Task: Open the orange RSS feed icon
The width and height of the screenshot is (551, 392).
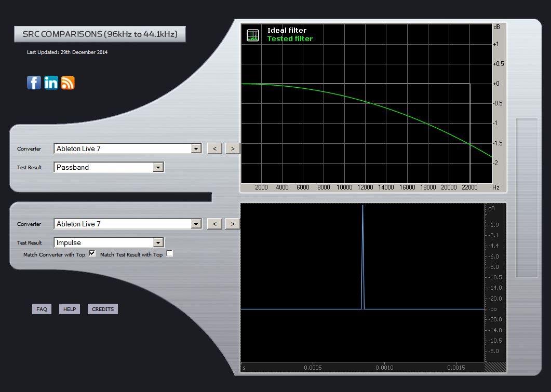Action: (68, 83)
